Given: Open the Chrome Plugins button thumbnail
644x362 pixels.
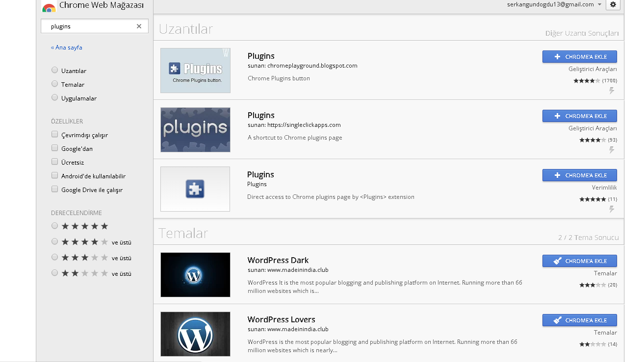Looking at the screenshot, I should (195, 71).
